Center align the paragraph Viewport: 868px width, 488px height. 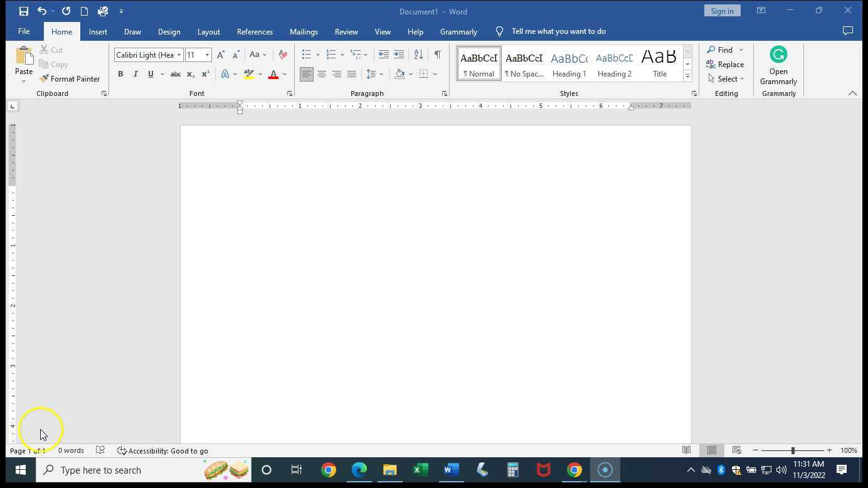(x=322, y=74)
